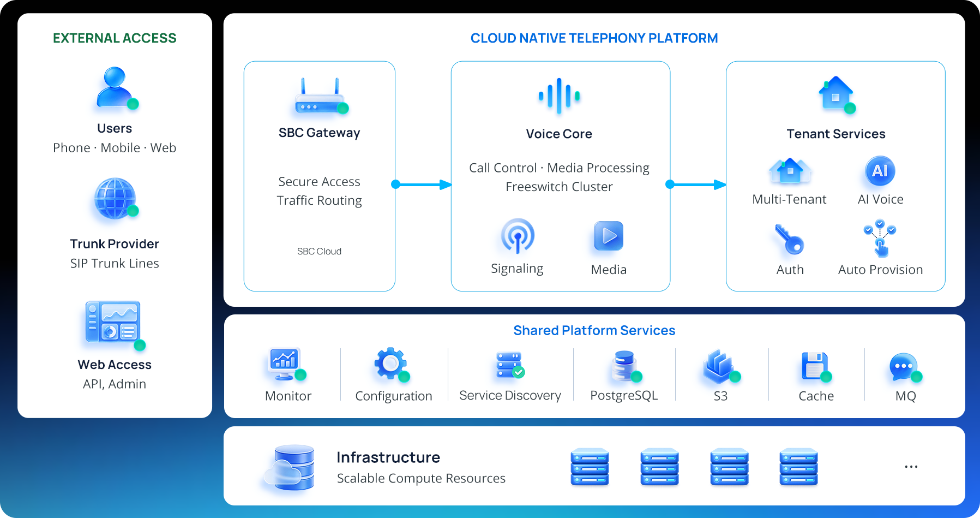Click the 'Secure Access' text
Screen dimensions: 980x518
click(x=320, y=182)
